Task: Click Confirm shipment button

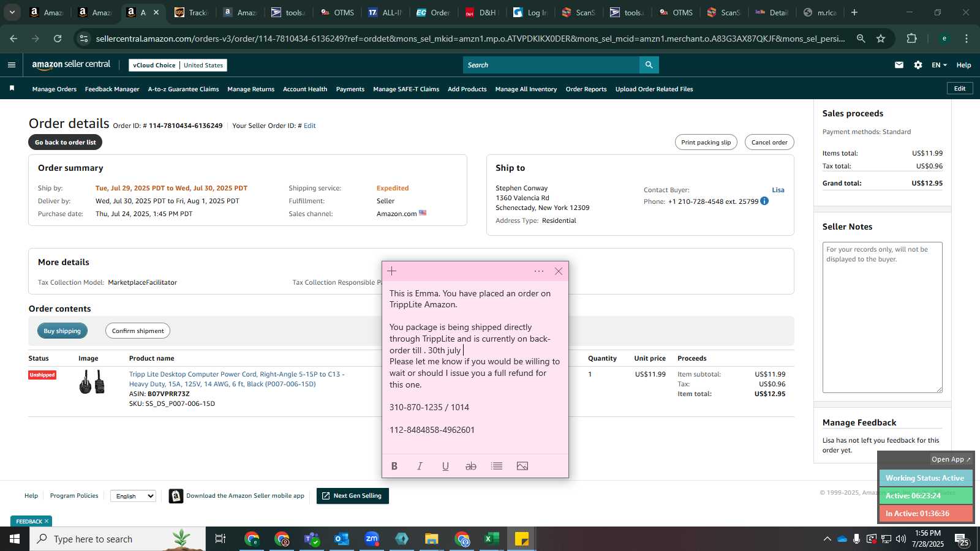Action: point(138,331)
